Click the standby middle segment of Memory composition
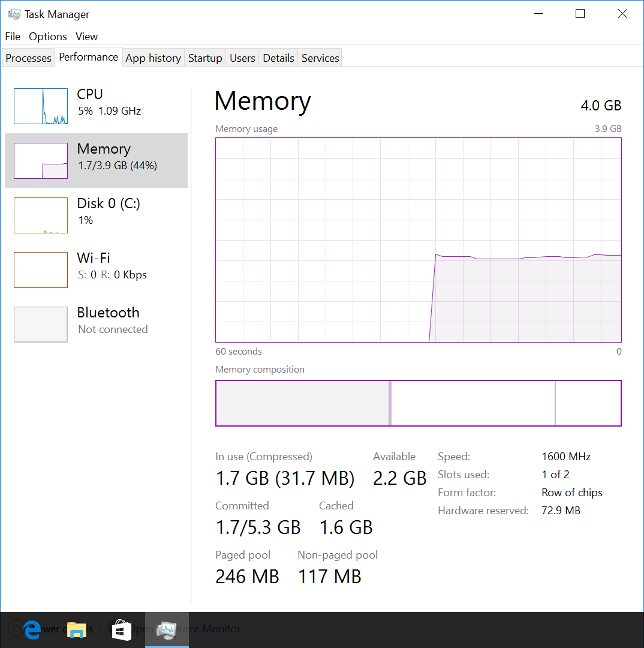This screenshot has width=644, height=648. [473, 403]
